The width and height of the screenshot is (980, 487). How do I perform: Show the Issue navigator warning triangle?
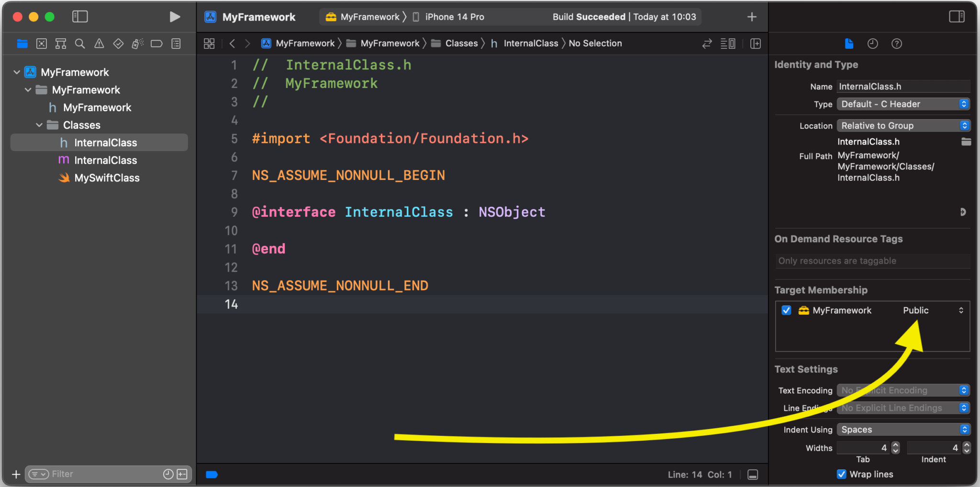click(x=99, y=44)
